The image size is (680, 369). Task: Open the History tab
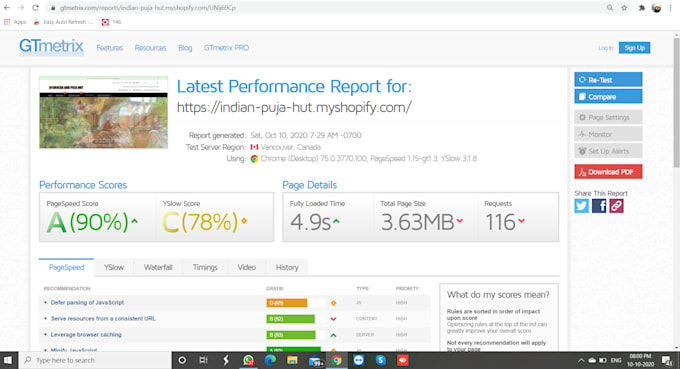pos(287,267)
